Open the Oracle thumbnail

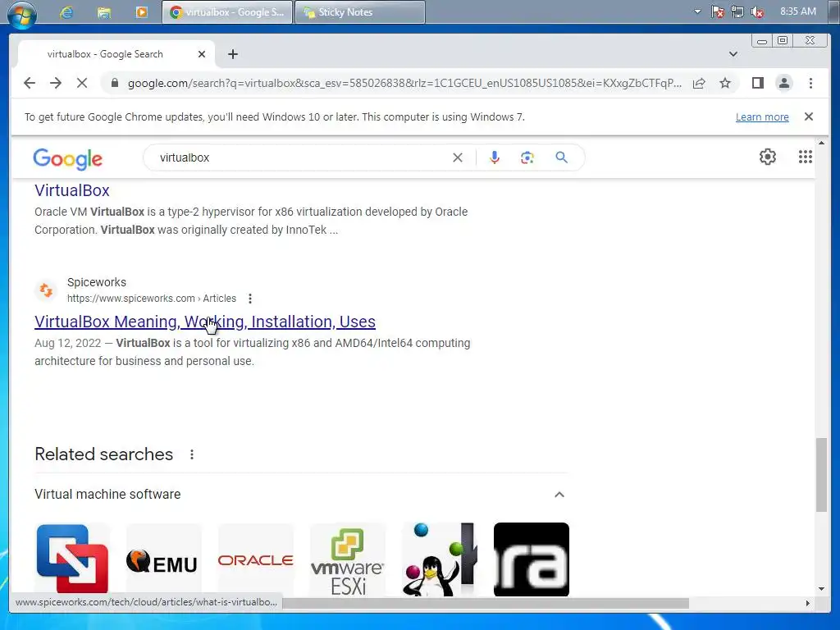click(x=256, y=559)
